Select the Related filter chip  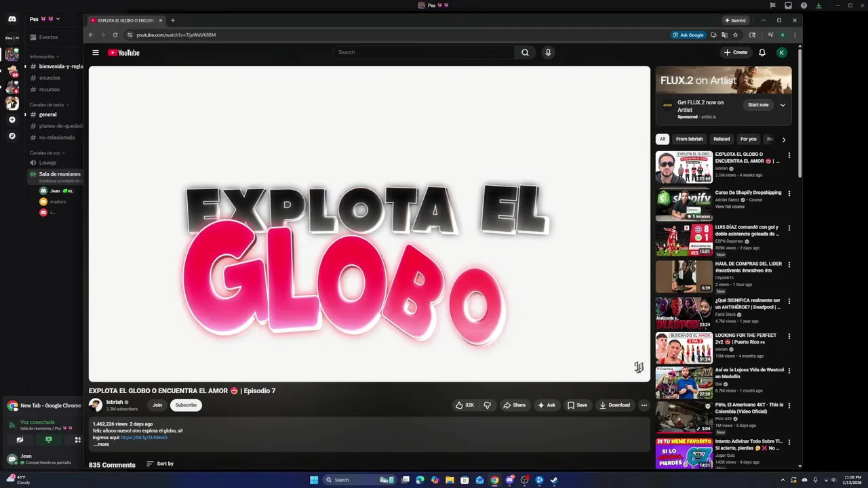pos(722,139)
